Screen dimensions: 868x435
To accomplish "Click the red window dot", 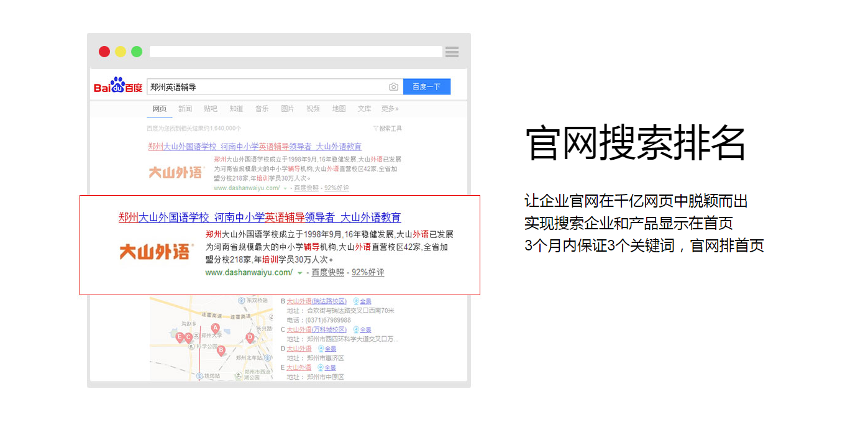I will 104,52.
